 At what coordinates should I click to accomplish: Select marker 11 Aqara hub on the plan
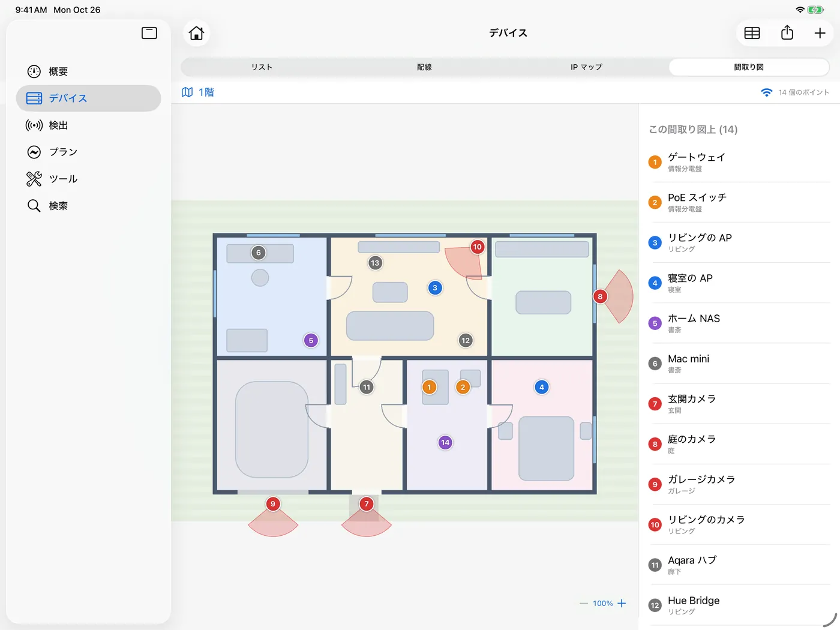coord(367,387)
